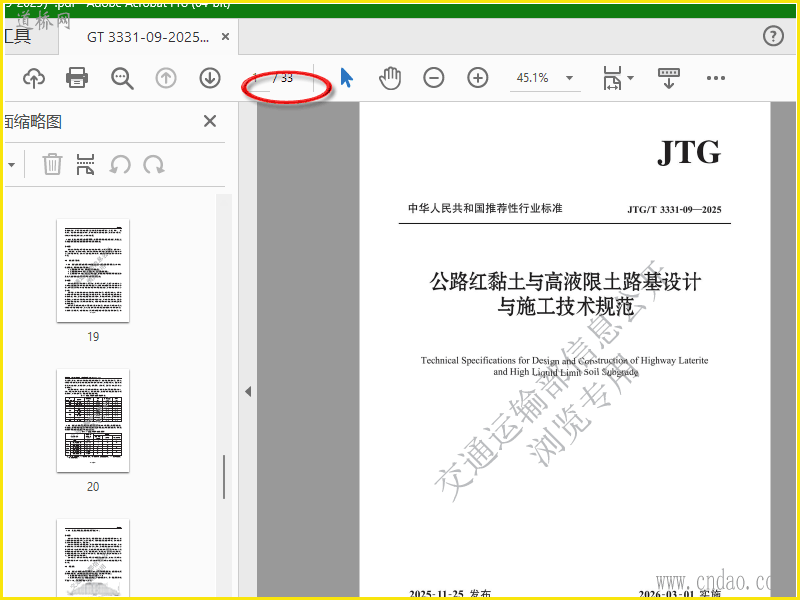
Task: Open the page fit options dropdown arrow
Action: click(x=631, y=78)
